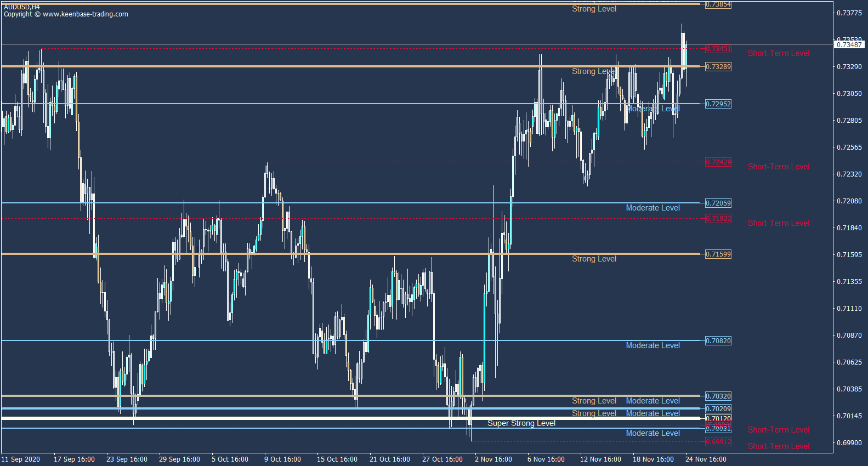Select the 0.72952 moderate level price tag

(x=718, y=104)
